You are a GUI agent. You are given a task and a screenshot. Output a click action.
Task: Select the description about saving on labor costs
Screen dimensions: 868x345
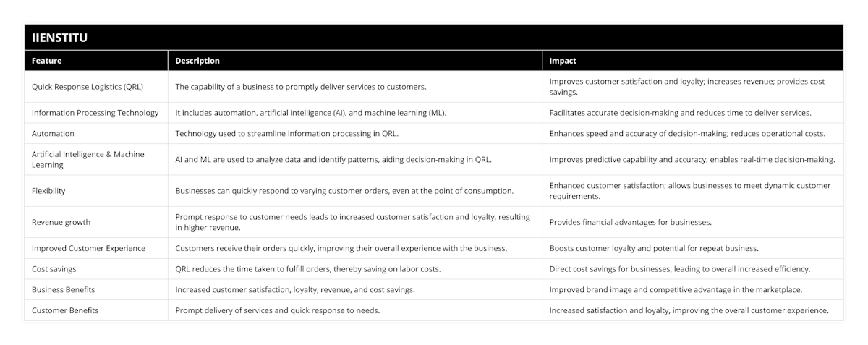click(308, 269)
